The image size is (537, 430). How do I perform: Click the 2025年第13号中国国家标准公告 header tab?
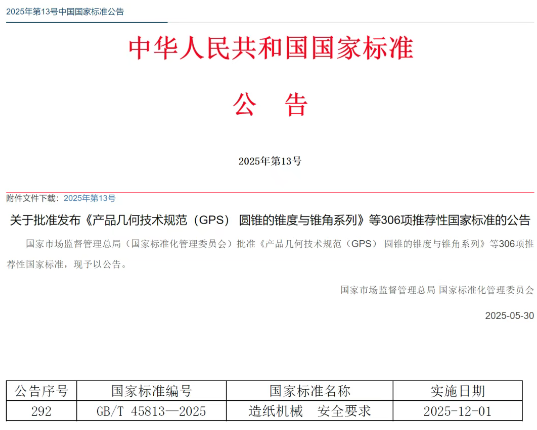pyautogui.click(x=65, y=12)
